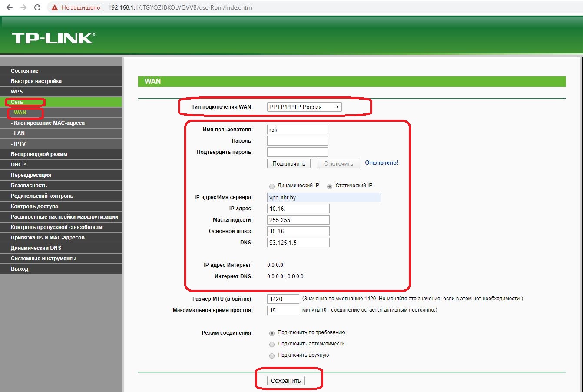Reload the page with the refresh icon
Viewport: 583px width, 392px height.
[x=37, y=7]
